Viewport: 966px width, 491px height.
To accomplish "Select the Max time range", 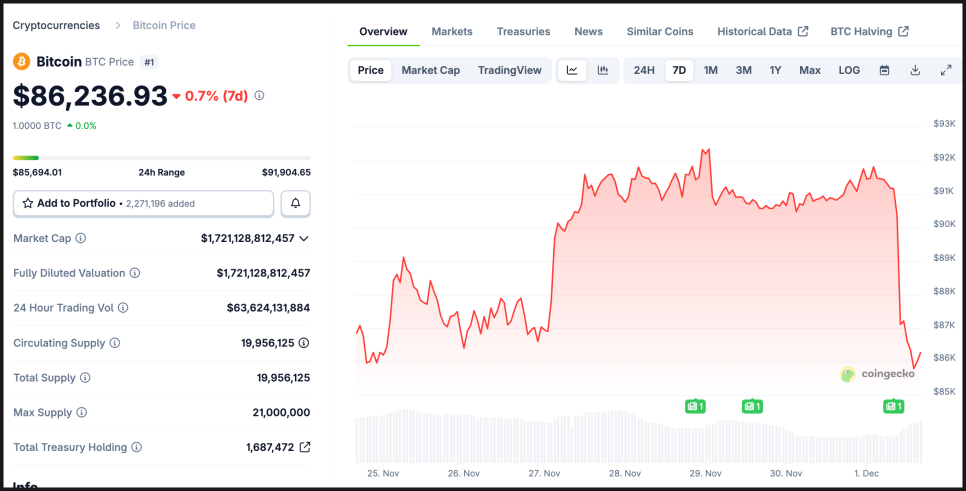I will pos(810,70).
